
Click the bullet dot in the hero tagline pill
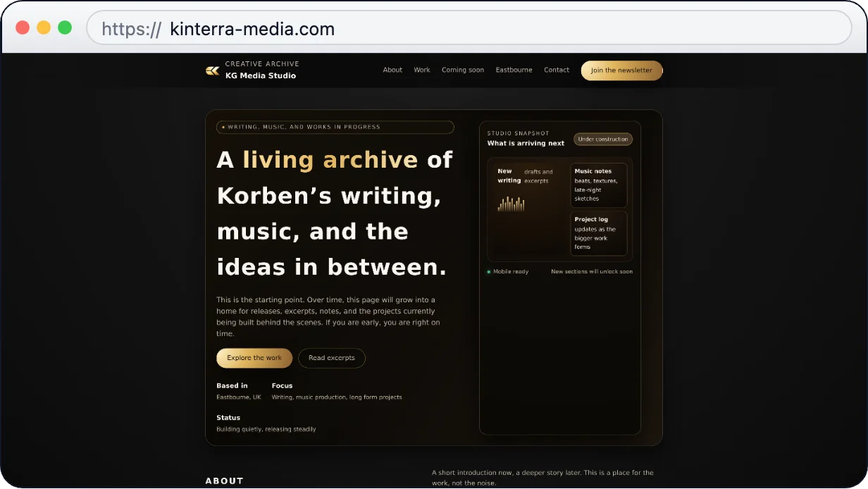[x=222, y=128]
